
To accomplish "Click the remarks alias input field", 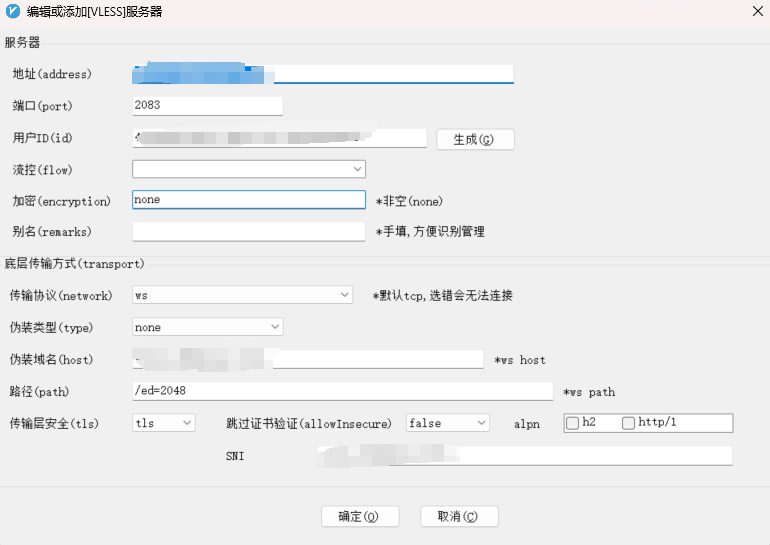I will [248, 231].
